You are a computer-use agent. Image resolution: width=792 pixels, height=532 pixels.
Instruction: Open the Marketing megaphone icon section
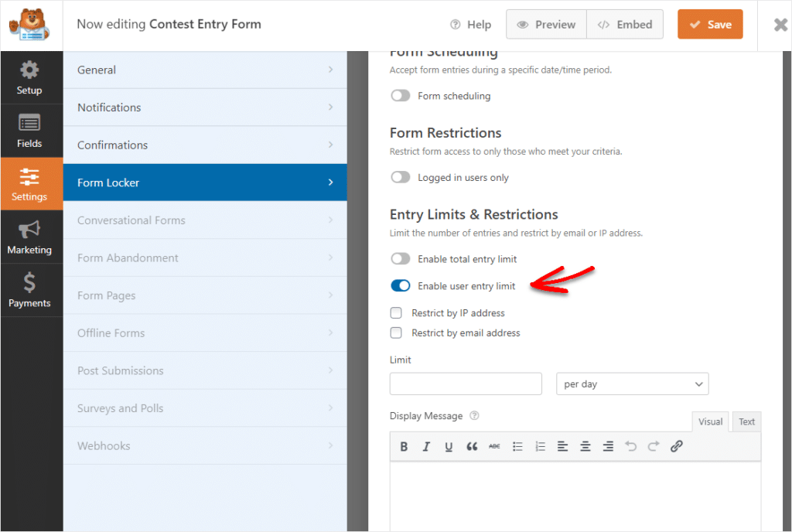29,237
